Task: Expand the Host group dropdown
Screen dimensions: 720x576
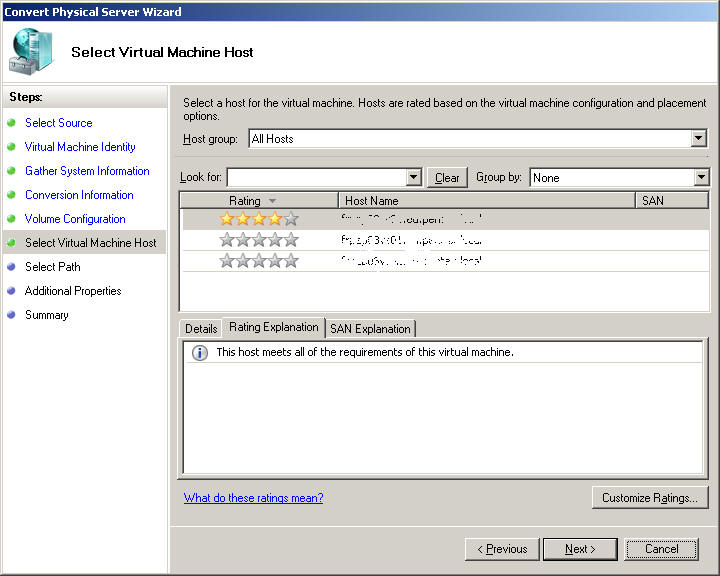Action: tap(698, 139)
